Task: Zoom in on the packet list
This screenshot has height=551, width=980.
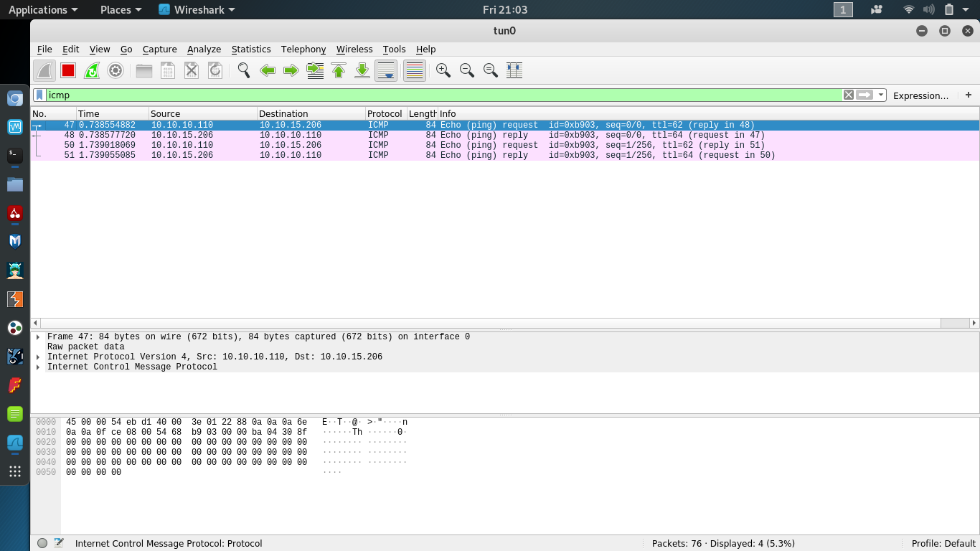Action: pyautogui.click(x=443, y=70)
